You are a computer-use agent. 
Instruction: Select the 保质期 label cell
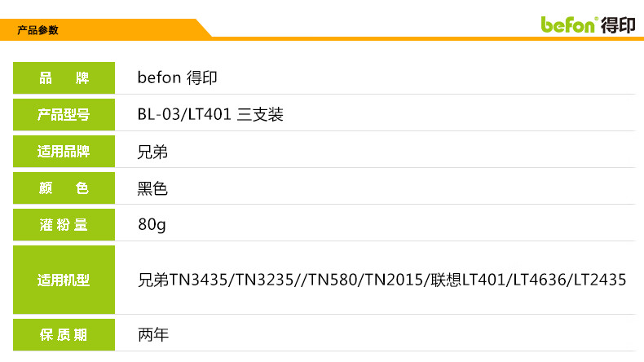pos(64,334)
